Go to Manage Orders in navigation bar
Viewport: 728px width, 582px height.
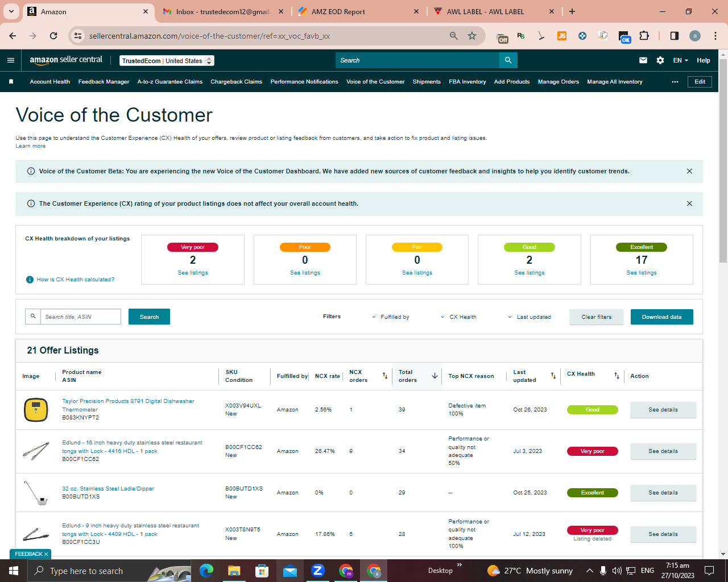tap(559, 82)
